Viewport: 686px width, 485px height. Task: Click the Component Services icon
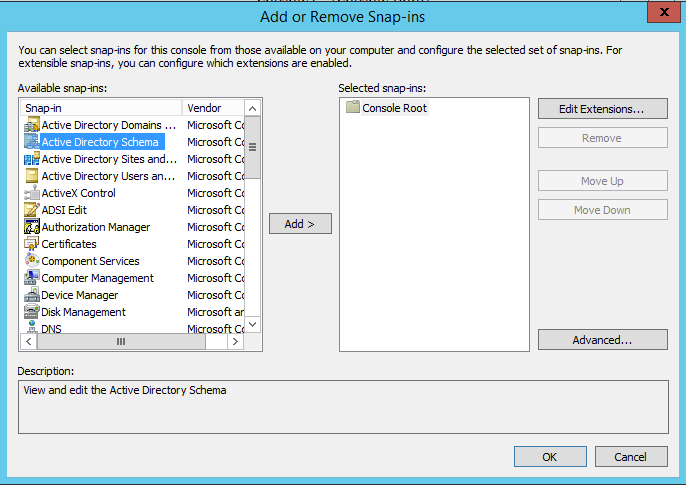coord(32,261)
